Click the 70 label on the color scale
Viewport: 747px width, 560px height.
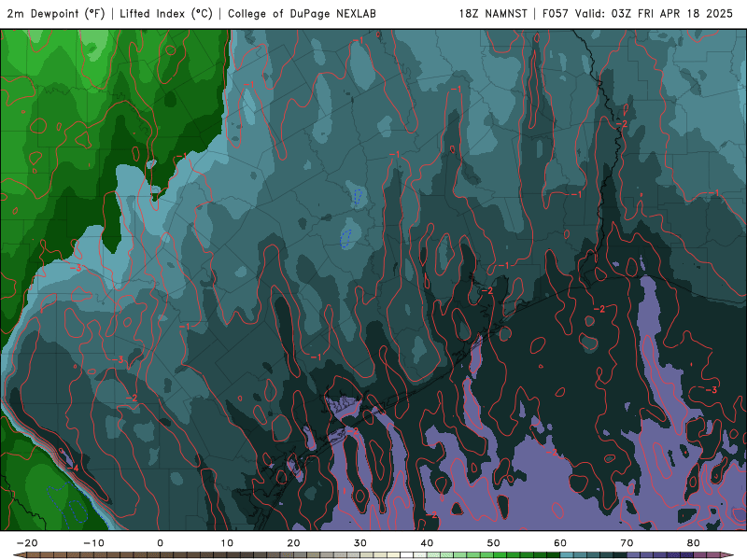click(627, 543)
